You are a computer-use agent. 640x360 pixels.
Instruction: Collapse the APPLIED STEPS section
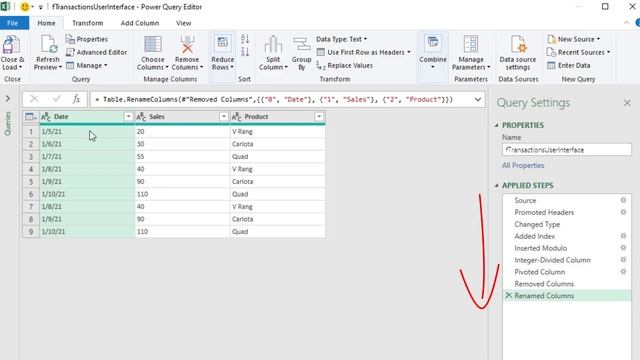click(x=497, y=185)
